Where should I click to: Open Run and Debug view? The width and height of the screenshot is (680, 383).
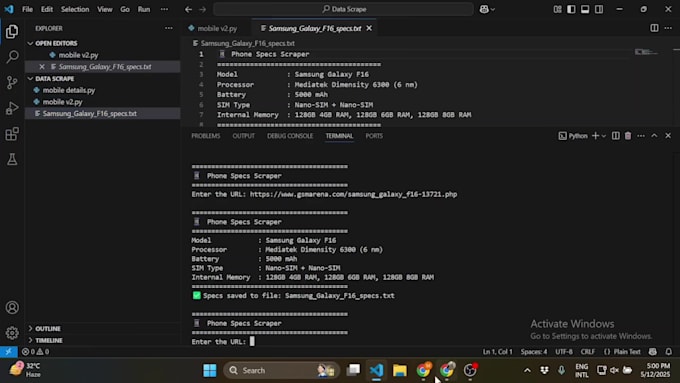(x=12, y=108)
